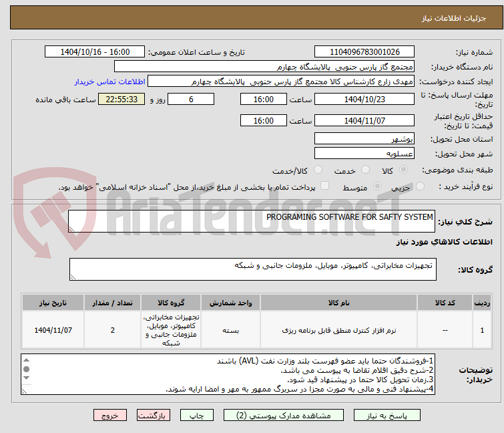Click the ایجاد کننده درخواست field
The height and width of the screenshot is (433, 504).
click(281, 82)
